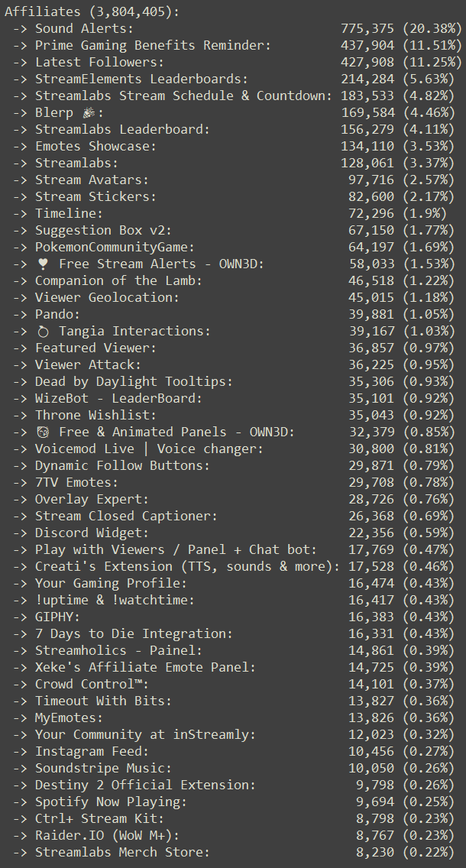Click the Affiliates (3,804,405) heading
466x868 pixels.
click(92, 11)
